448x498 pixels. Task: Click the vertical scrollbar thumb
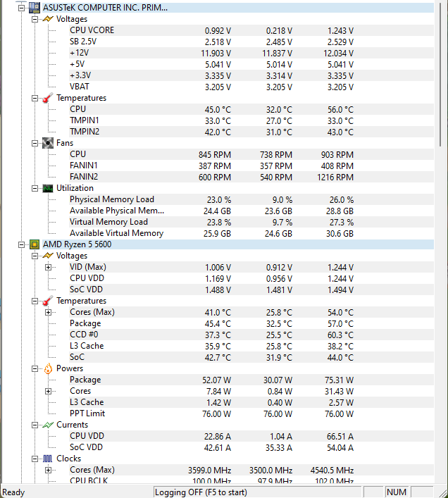[440, 75]
